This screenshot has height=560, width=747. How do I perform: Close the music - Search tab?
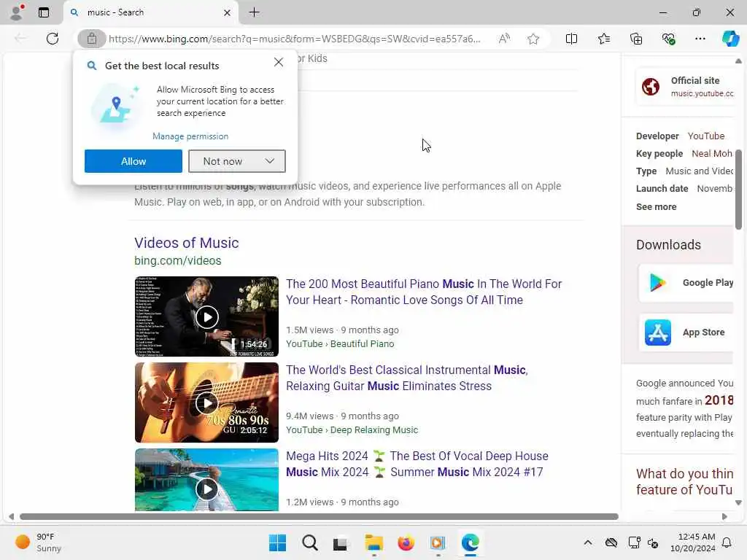click(228, 13)
